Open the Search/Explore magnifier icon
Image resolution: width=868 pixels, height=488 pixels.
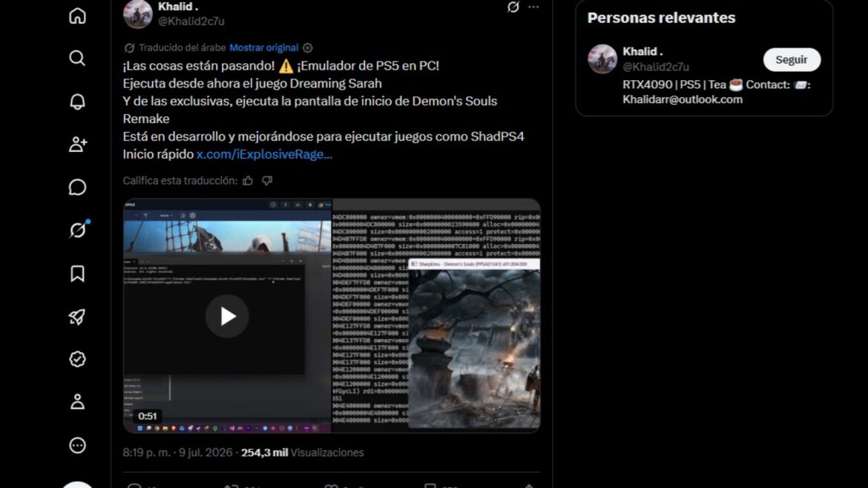(x=77, y=58)
